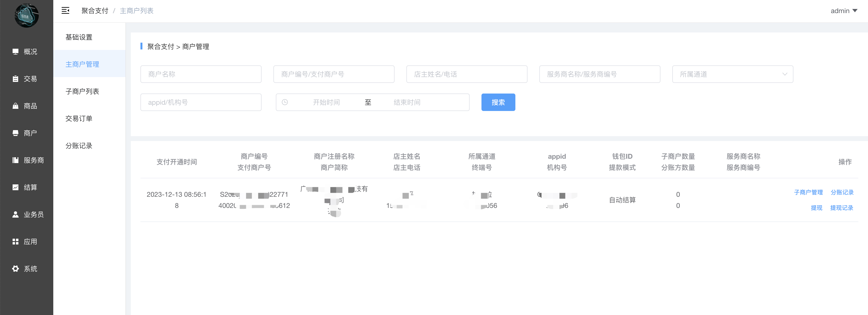Open the admin user dropdown menu

(x=843, y=11)
